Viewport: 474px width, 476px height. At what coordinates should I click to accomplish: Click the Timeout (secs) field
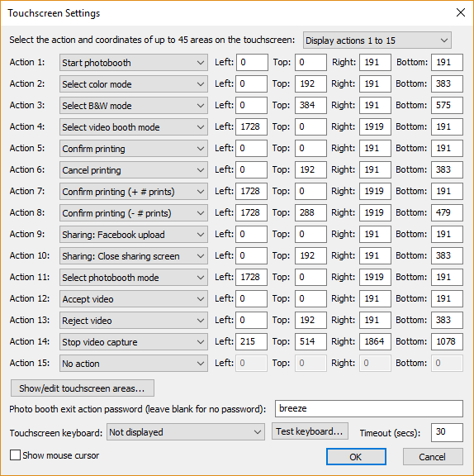[x=447, y=432]
